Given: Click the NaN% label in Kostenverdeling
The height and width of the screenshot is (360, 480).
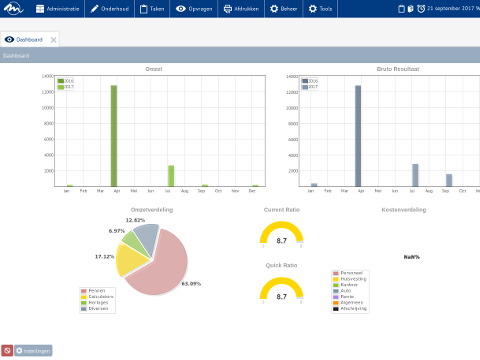Looking at the screenshot, I should tap(412, 257).
